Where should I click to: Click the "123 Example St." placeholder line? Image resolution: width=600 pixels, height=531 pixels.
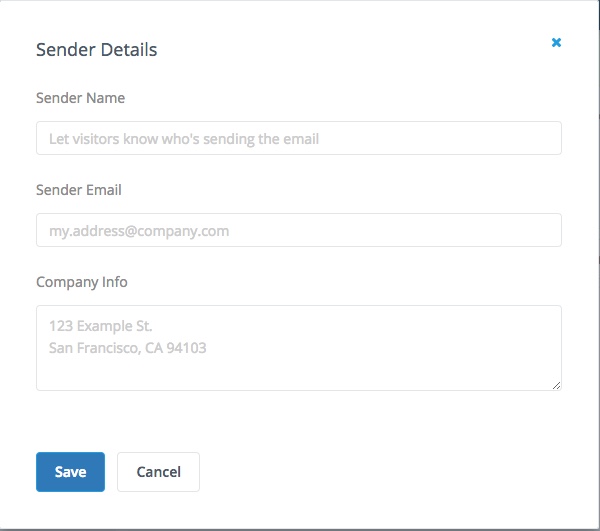tap(100, 326)
